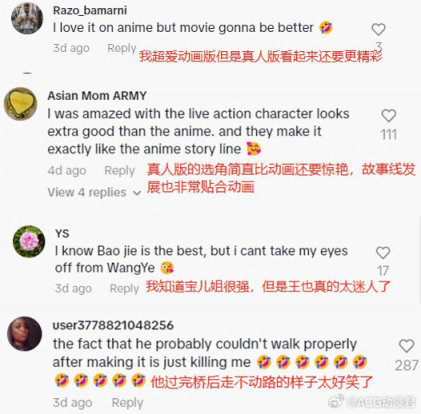The image size is (421, 414).
Task: Click the chevron next to View 4 replies
Action: click(x=137, y=193)
